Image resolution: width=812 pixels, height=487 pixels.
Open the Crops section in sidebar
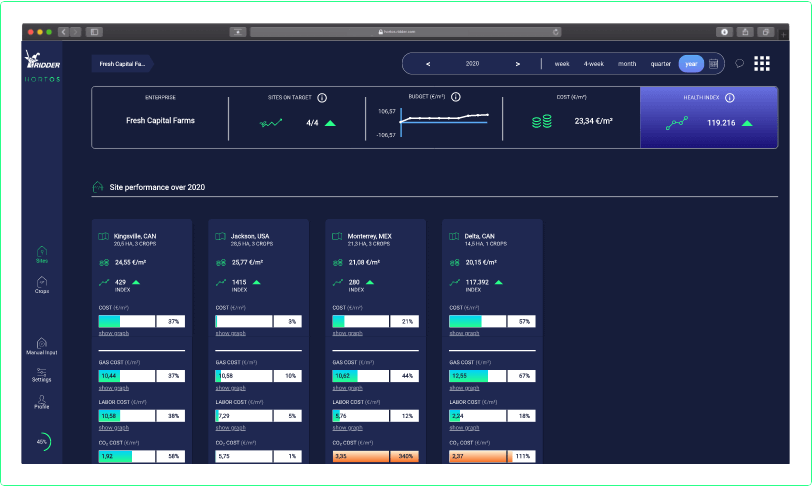(42, 285)
